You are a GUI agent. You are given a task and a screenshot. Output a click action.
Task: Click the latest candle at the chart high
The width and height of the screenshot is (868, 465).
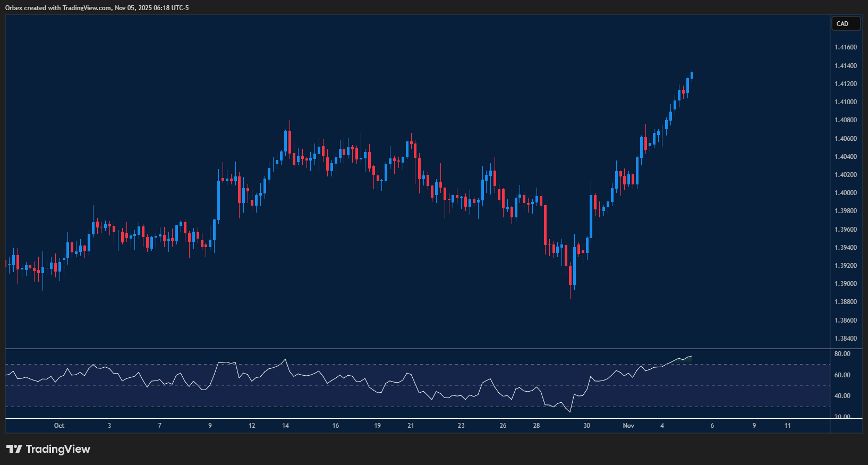[x=692, y=75]
